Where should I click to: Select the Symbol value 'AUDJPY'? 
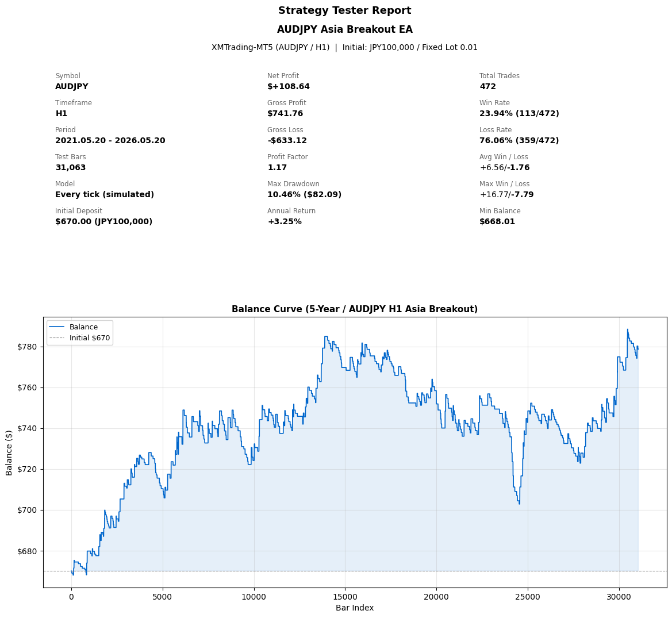(72, 87)
